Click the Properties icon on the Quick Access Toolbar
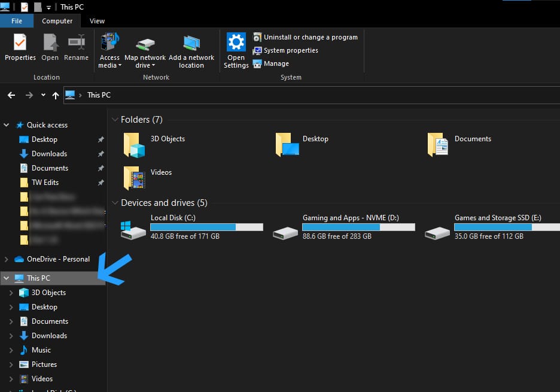 [x=24, y=7]
